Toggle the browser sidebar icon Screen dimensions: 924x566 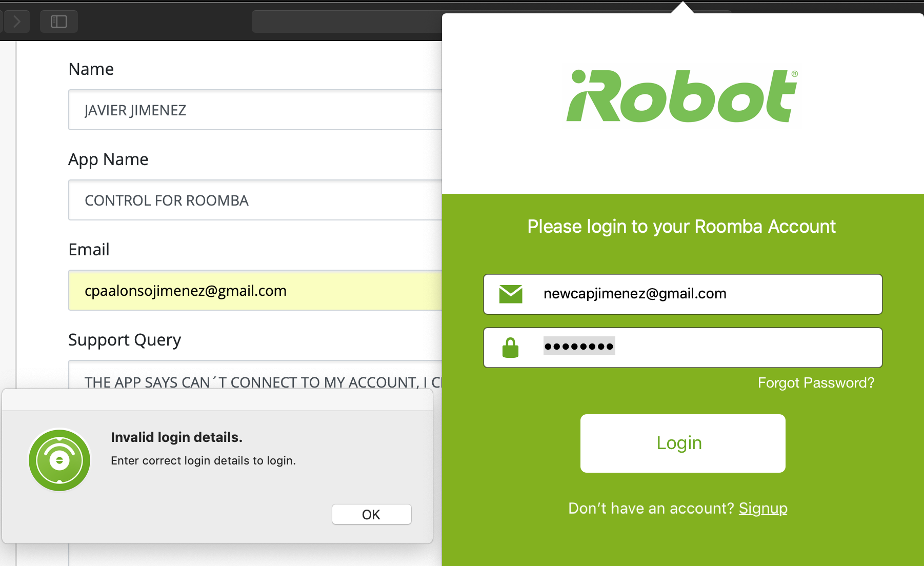[59, 22]
